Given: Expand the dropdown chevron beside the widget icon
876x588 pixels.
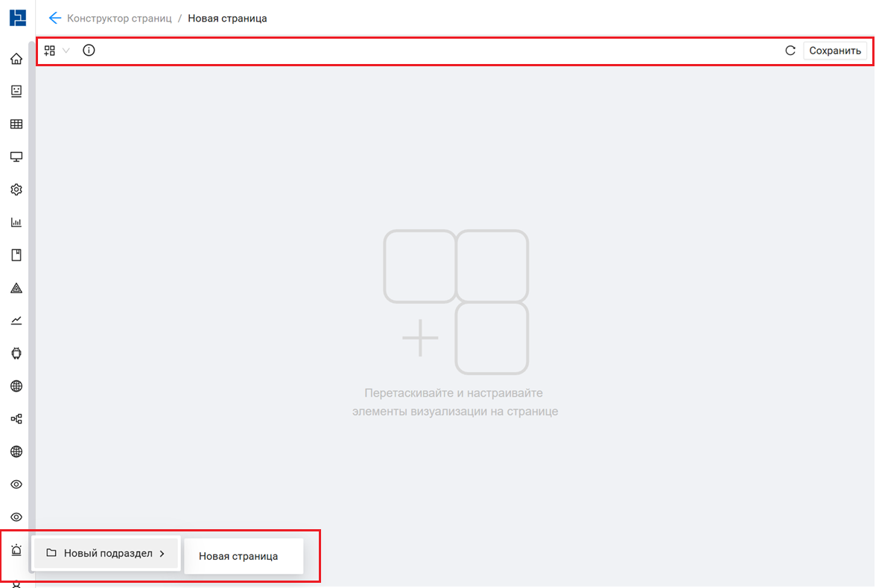Looking at the screenshot, I should [x=66, y=51].
